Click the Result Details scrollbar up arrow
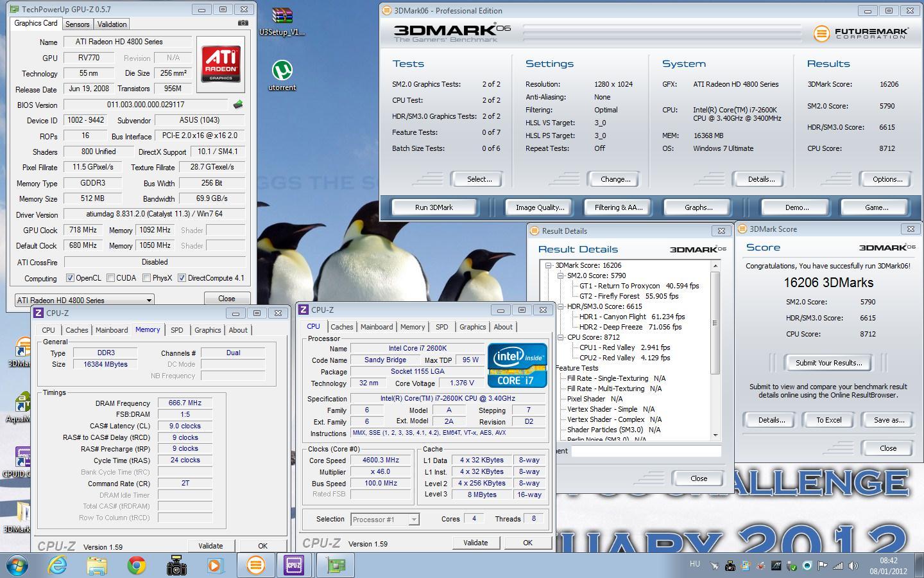 715,265
